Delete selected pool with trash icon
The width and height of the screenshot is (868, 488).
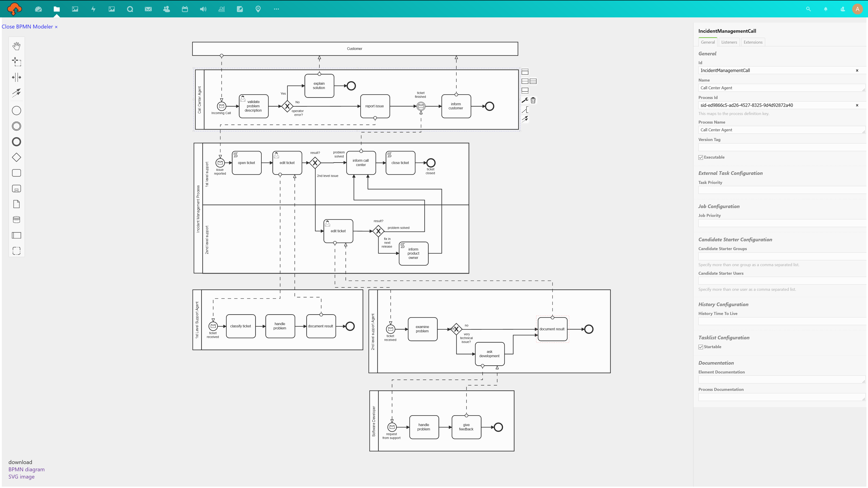tap(533, 100)
